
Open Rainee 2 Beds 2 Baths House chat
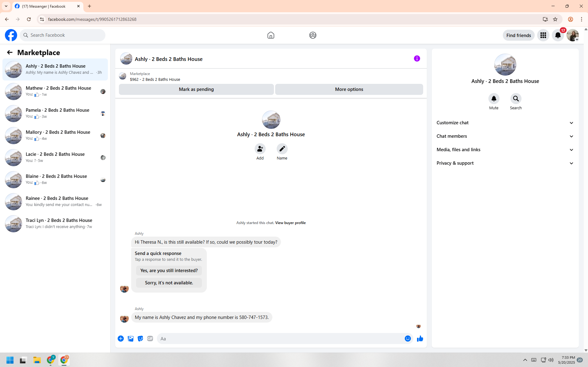(x=55, y=201)
